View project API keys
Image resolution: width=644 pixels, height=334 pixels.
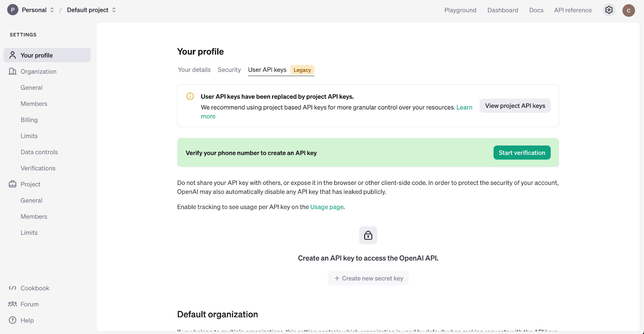pos(515,106)
